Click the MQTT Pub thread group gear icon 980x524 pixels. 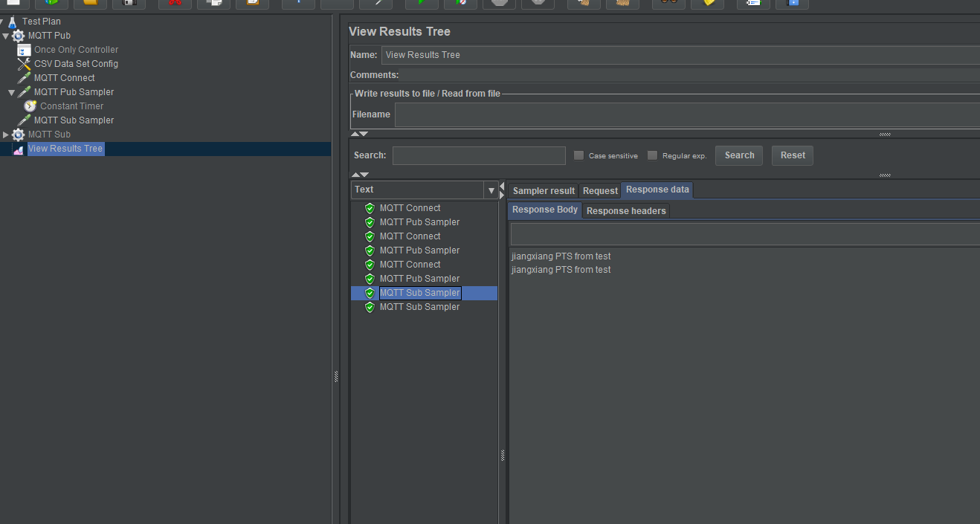(18, 36)
